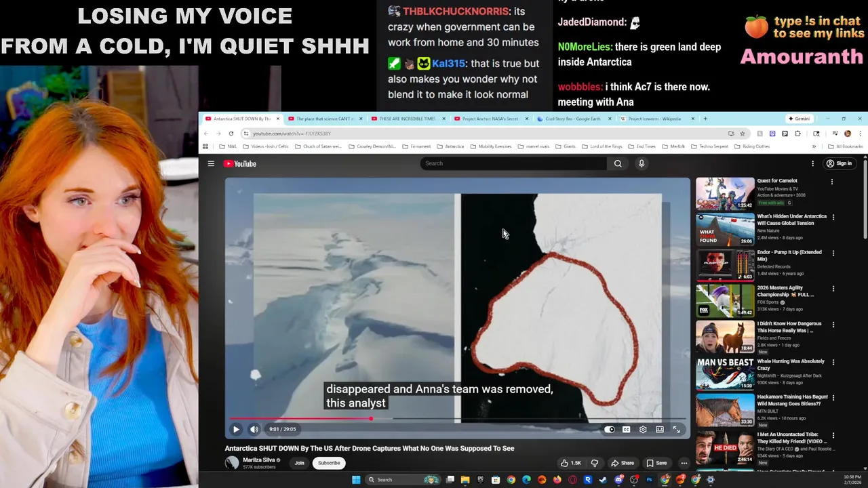
Task: Focus the YouTube search field
Action: [513, 163]
